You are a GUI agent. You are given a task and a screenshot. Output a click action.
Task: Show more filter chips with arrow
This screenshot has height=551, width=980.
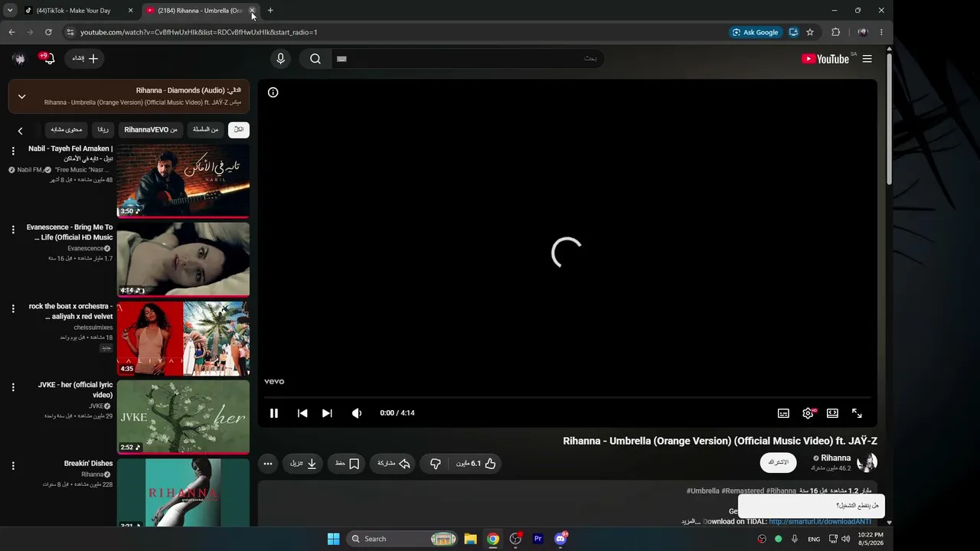pyautogui.click(x=21, y=131)
